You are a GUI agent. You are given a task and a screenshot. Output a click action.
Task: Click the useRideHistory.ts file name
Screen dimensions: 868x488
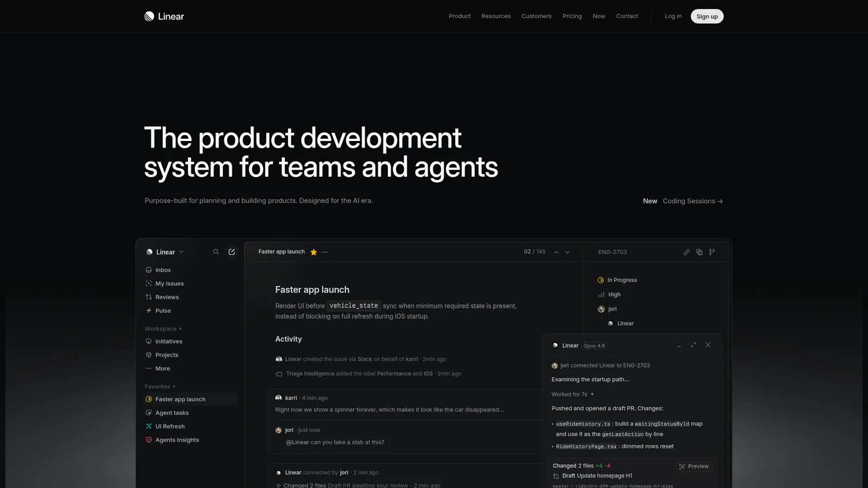[583, 424]
